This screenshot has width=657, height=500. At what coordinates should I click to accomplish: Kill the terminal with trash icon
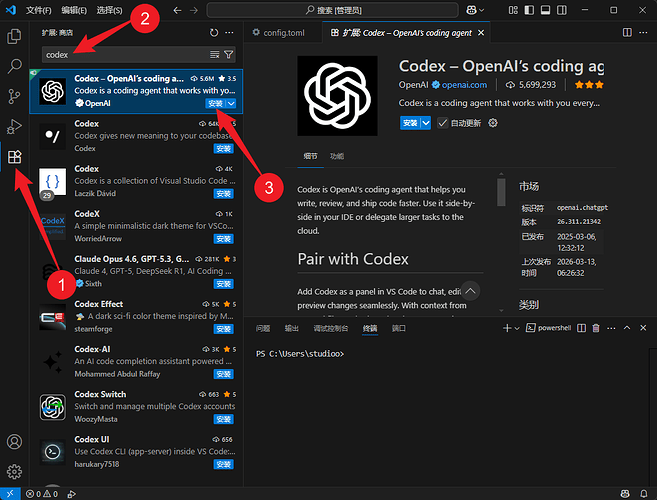pos(596,328)
